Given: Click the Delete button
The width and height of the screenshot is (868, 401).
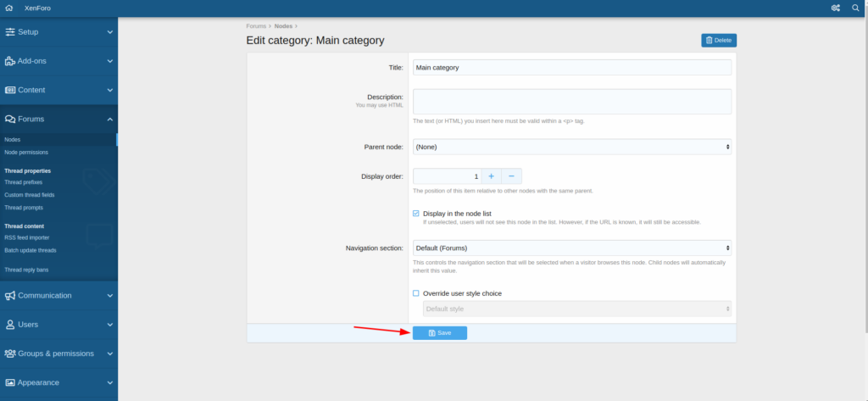Looking at the screenshot, I should [x=719, y=41].
